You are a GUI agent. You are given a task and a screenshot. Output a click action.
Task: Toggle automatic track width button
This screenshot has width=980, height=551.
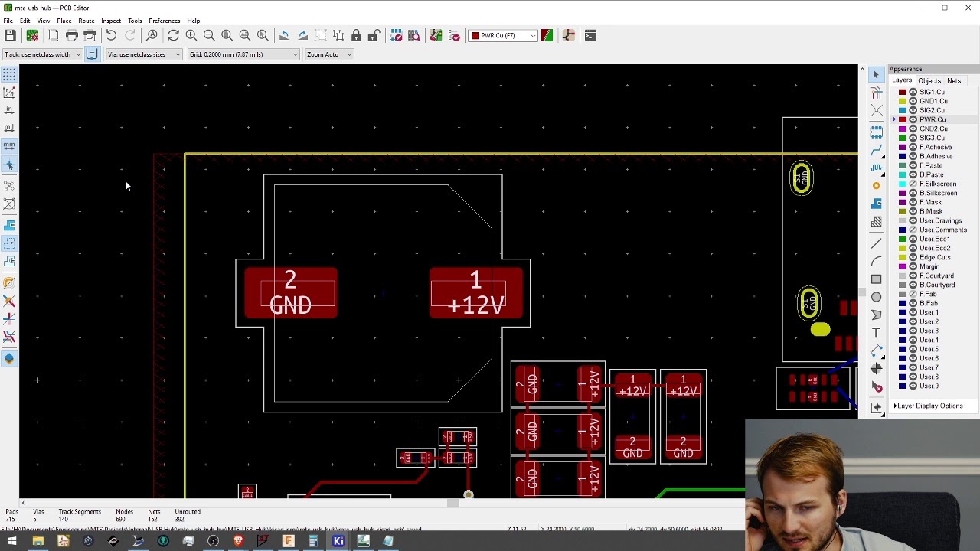(x=92, y=54)
